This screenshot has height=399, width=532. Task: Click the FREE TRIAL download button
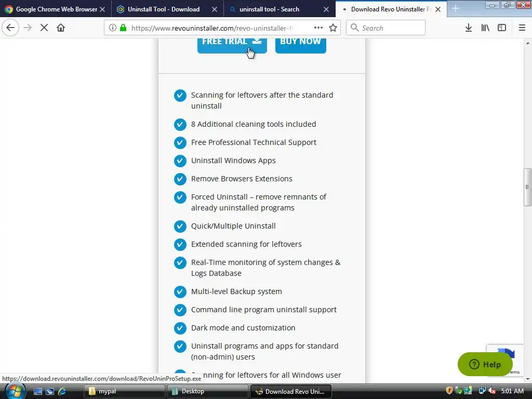point(232,45)
